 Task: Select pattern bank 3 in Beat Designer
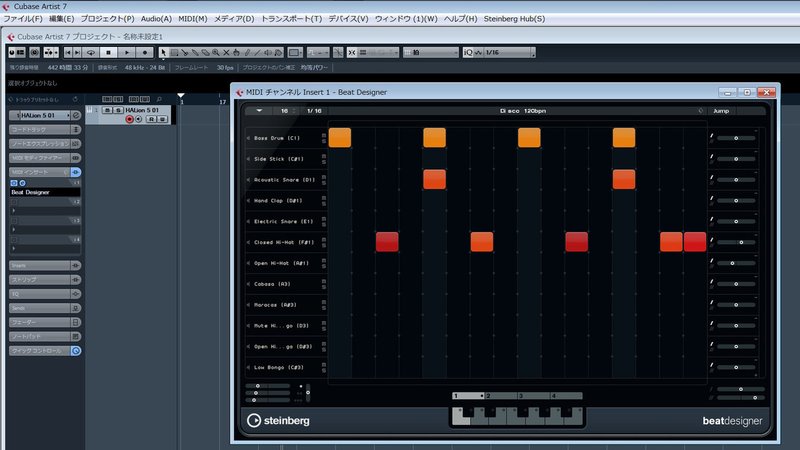[x=533, y=396]
